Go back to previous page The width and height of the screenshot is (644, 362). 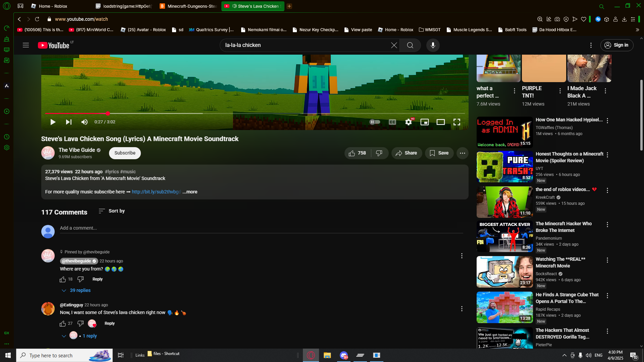point(19,19)
